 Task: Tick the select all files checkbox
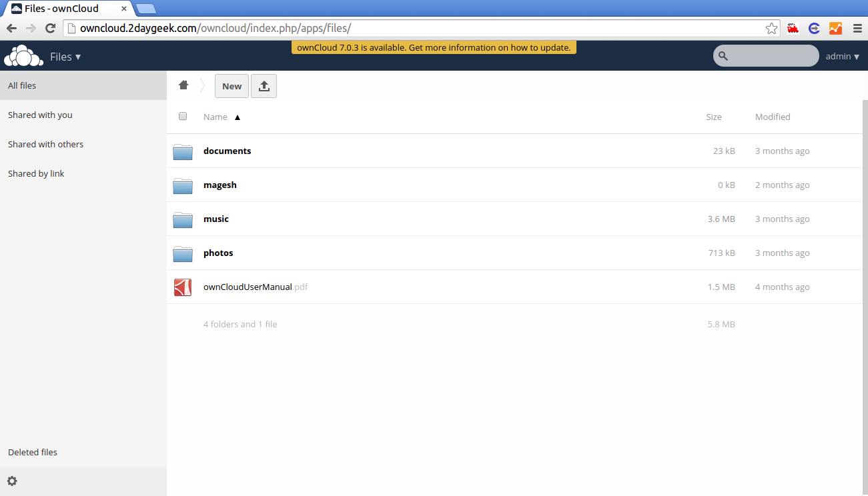pyautogui.click(x=183, y=117)
